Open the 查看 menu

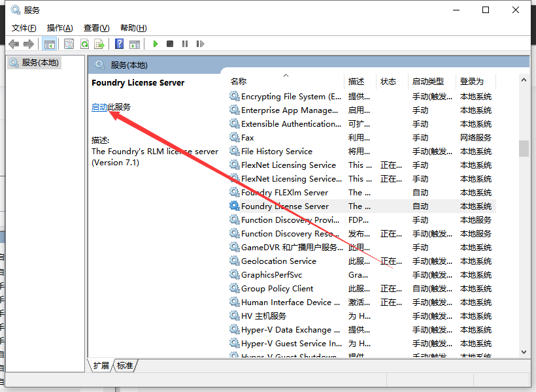click(x=95, y=27)
